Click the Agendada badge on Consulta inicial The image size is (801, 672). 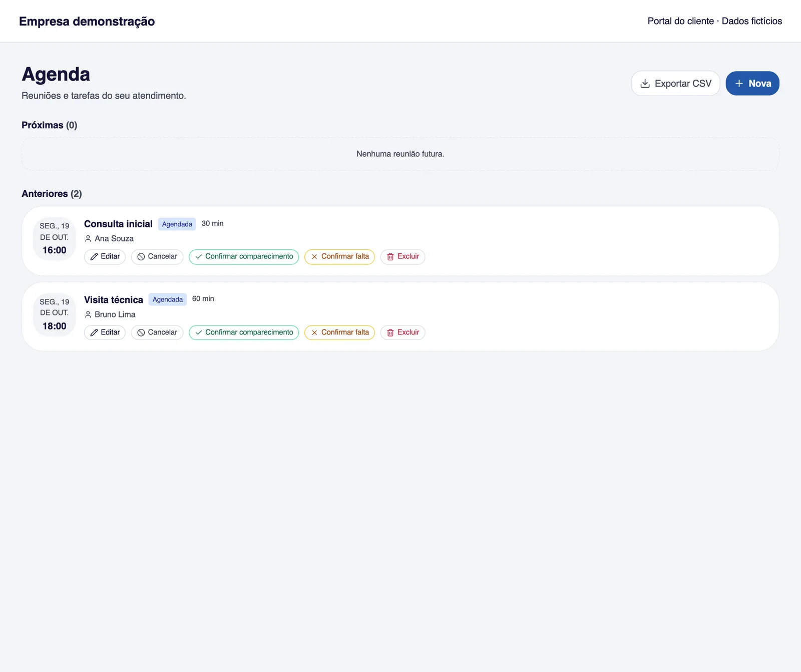(x=177, y=224)
